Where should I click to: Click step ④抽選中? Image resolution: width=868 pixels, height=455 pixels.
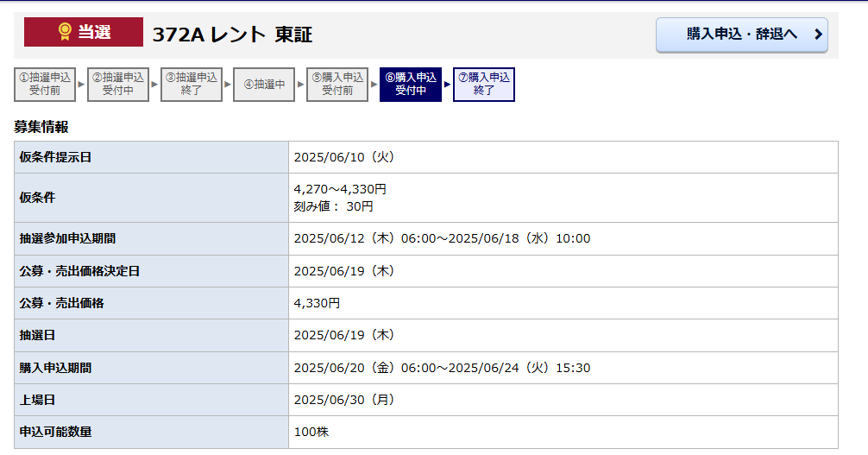click(x=264, y=85)
